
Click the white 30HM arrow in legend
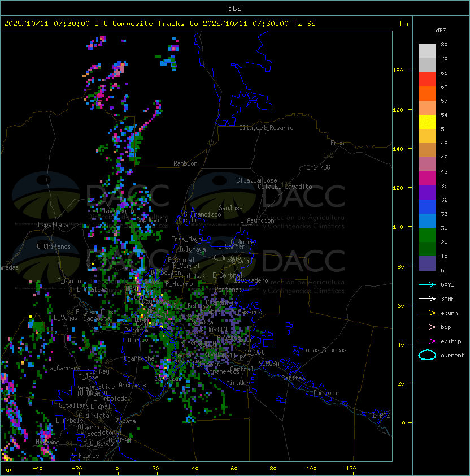[427, 299]
